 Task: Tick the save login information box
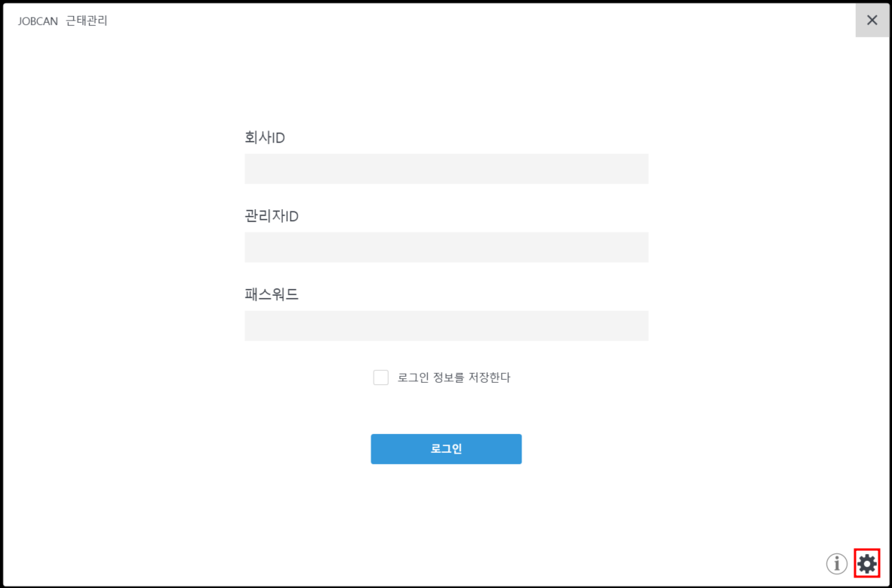point(381,377)
